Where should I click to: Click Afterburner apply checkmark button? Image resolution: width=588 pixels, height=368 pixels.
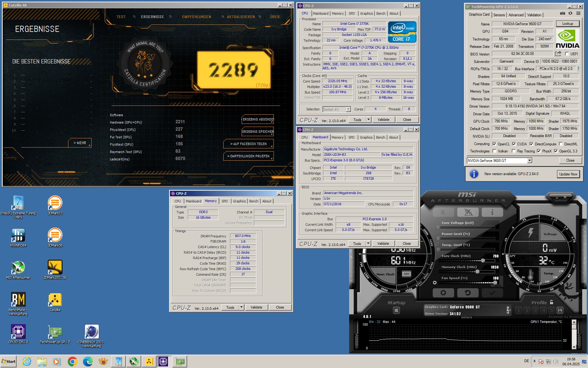tap(492, 293)
